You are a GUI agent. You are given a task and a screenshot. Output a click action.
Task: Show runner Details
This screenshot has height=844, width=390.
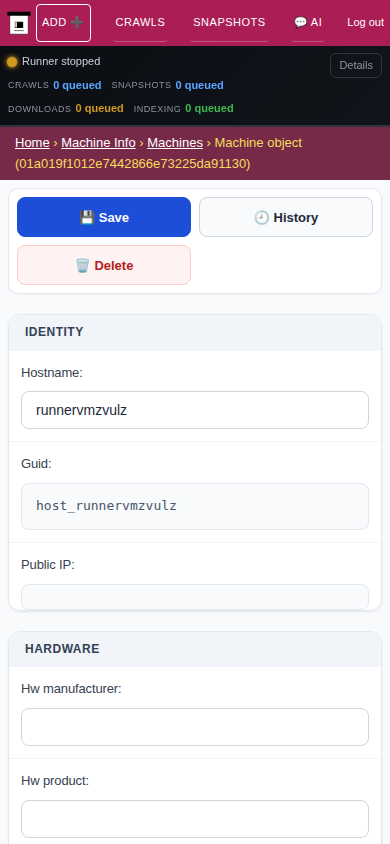(x=356, y=65)
